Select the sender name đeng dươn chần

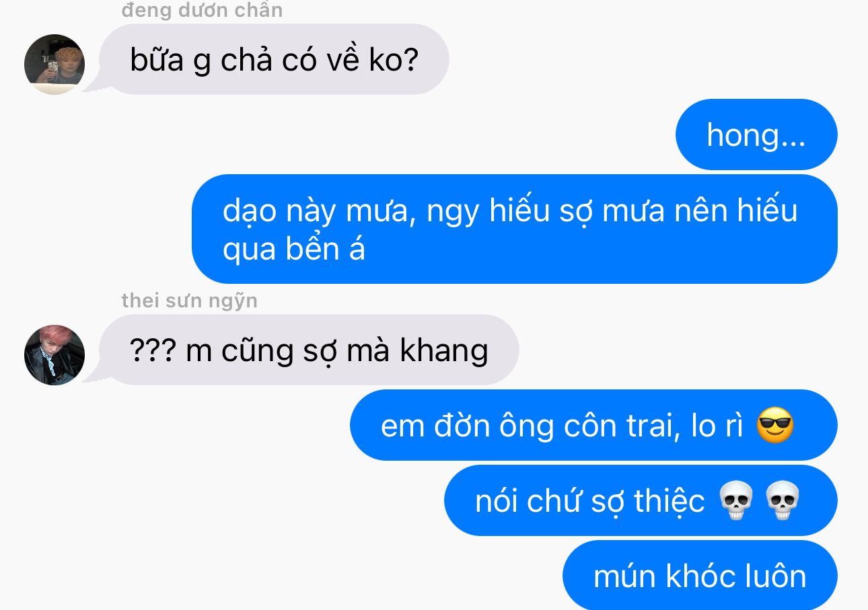(x=202, y=10)
